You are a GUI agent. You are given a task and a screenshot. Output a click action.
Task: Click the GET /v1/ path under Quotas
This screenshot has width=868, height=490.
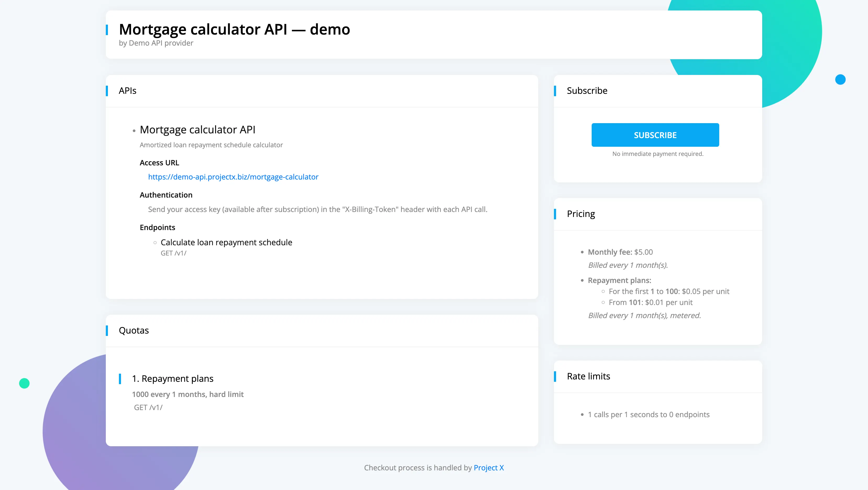pyautogui.click(x=148, y=407)
